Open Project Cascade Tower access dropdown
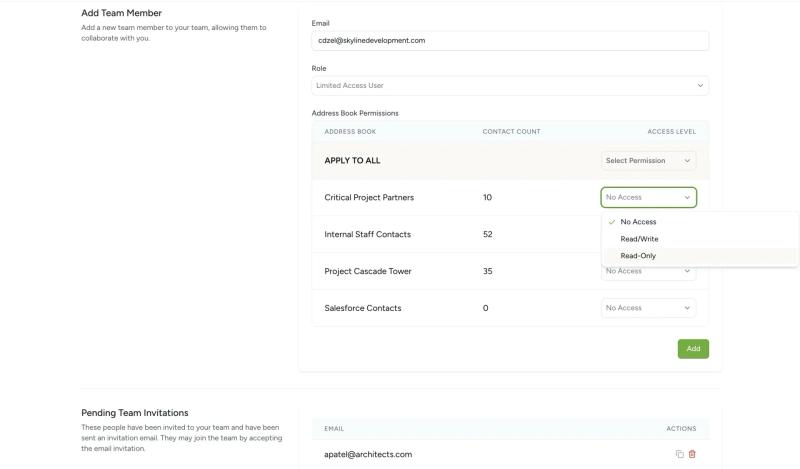The width and height of the screenshot is (800, 469). pyautogui.click(x=648, y=271)
